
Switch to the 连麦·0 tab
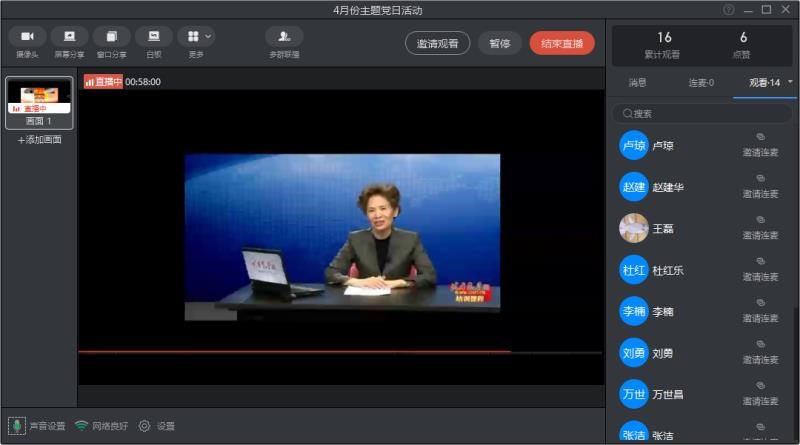click(x=701, y=82)
